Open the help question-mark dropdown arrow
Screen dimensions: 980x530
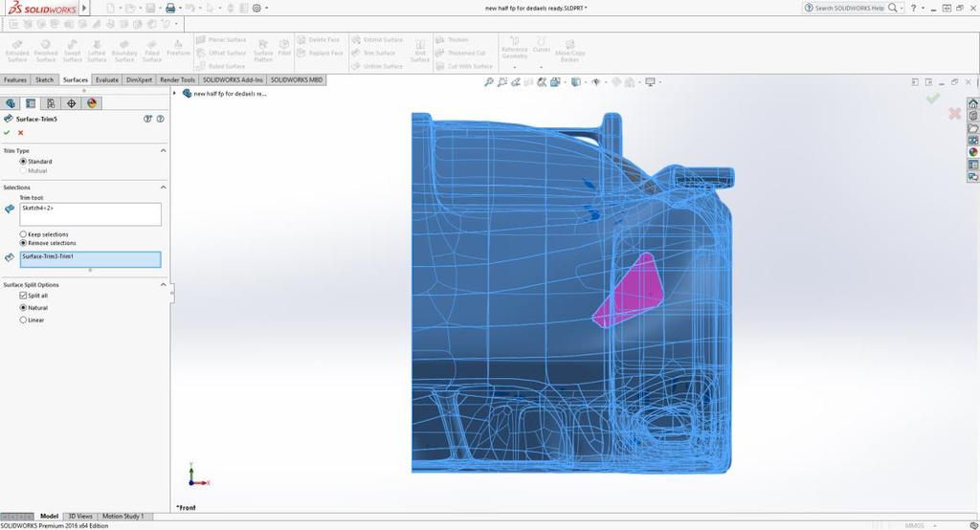click(923, 8)
